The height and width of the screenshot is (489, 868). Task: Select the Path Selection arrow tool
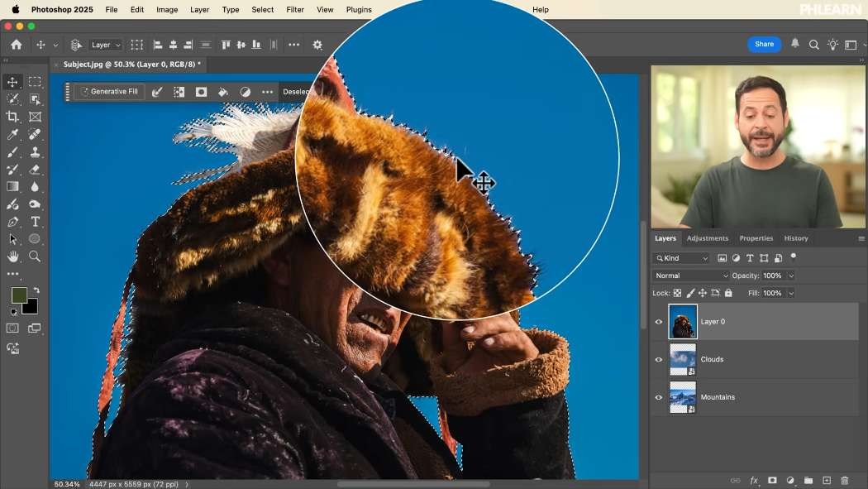pyautogui.click(x=12, y=239)
